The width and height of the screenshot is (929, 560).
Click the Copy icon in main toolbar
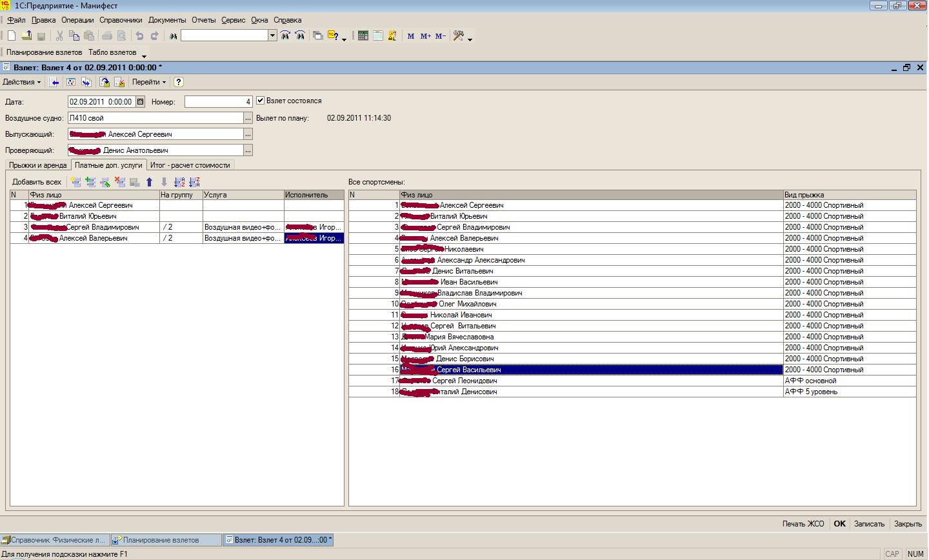(x=75, y=36)
